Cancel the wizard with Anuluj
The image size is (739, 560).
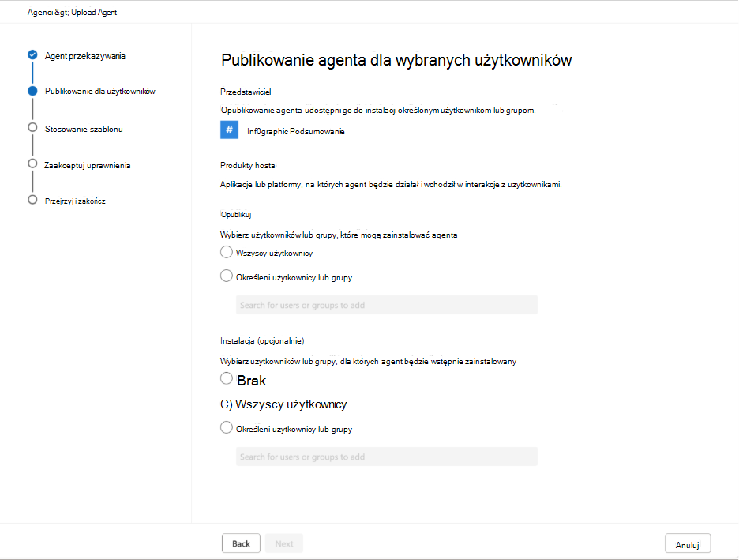(688, 543)
